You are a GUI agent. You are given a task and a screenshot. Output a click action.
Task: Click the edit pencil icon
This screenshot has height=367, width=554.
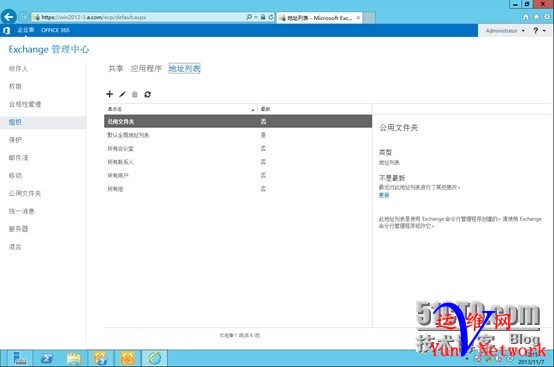122,94
